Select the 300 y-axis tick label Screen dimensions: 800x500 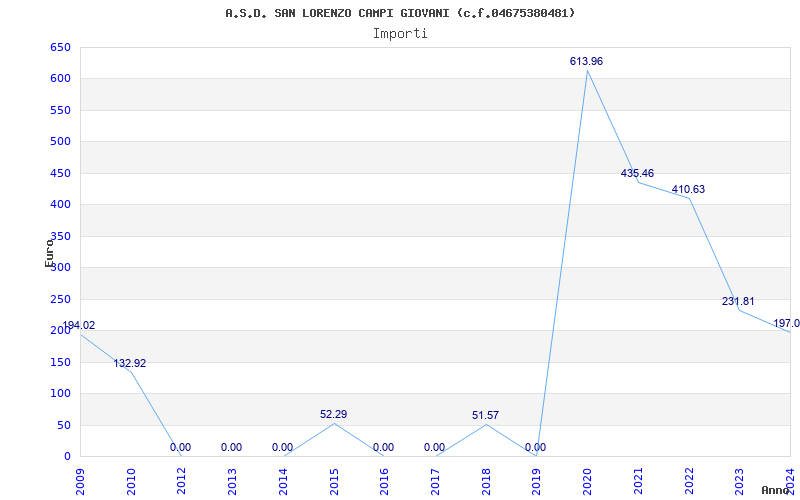click(60, 267)
